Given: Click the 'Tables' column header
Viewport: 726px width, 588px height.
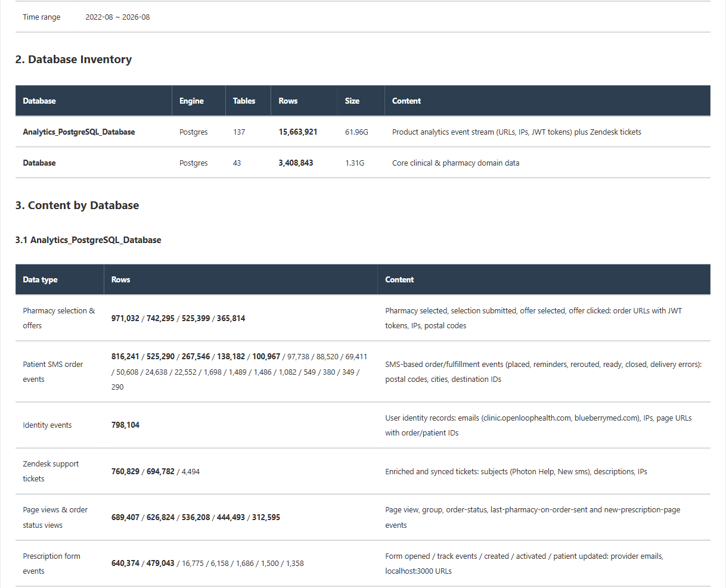Looking at the screenshot, I should 244,101.
